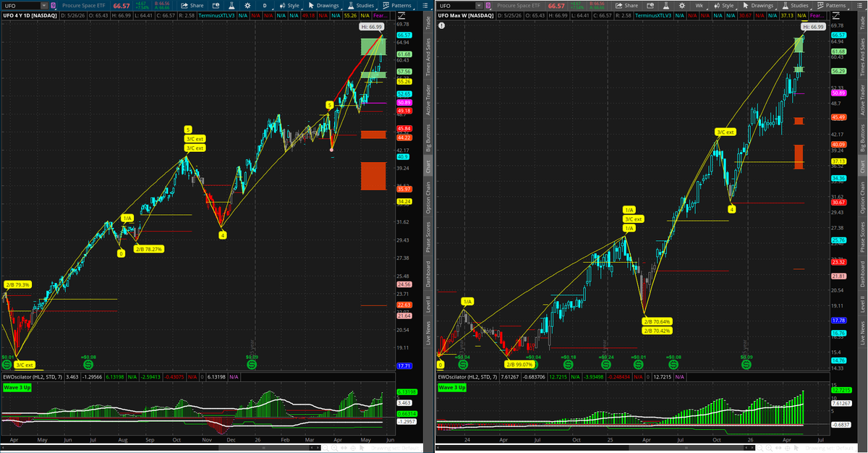
Task: Click the Share button on left chart
Action: 192,6
